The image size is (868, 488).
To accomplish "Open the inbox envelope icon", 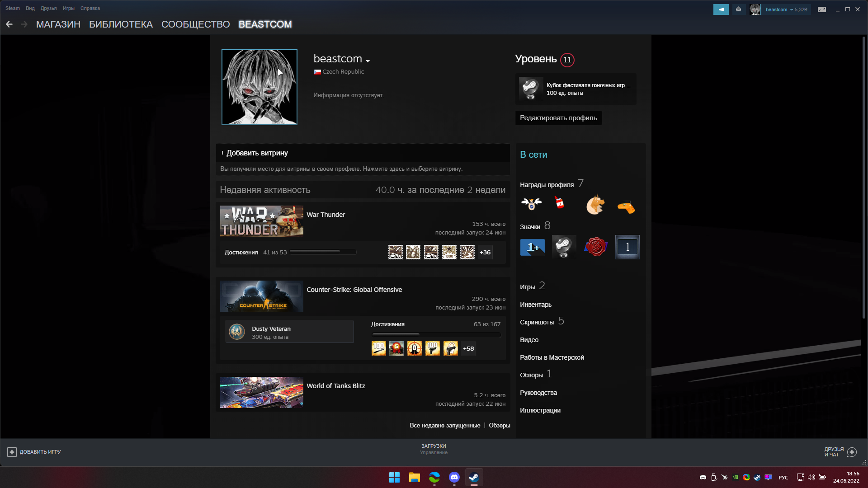I will coord(738,9).
